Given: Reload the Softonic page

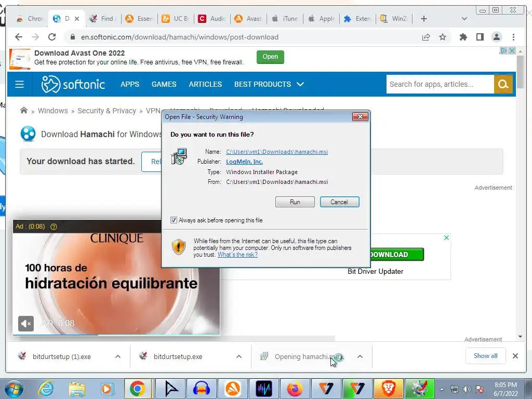Looking at the screenshot, I should pos(52,37).
